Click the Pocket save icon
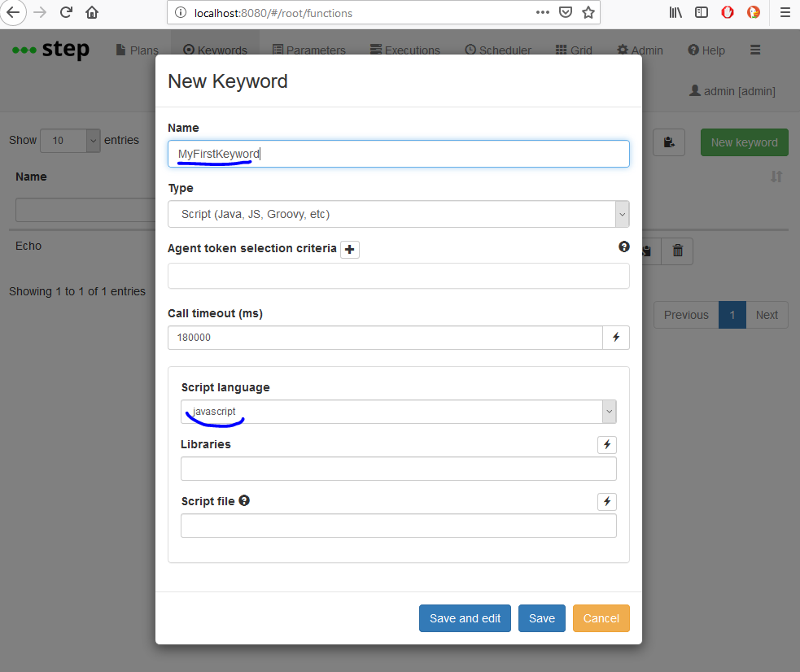The height and width of the screenshot is (672, 800). 566,12
